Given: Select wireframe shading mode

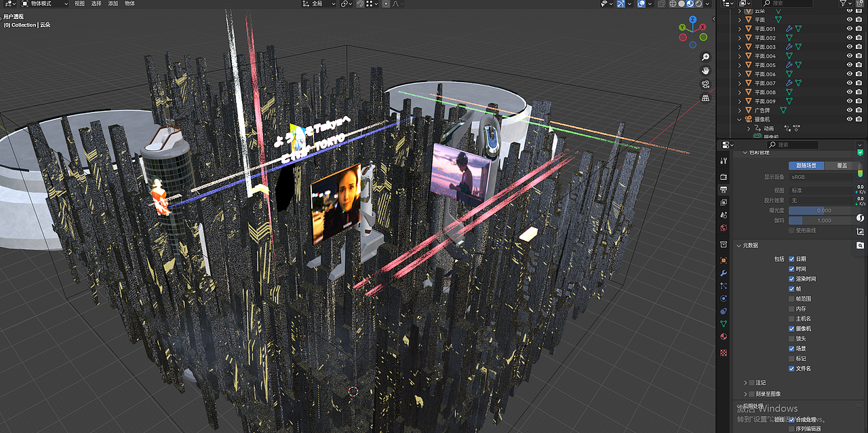Looking at the screenshot, I should 673,3.
